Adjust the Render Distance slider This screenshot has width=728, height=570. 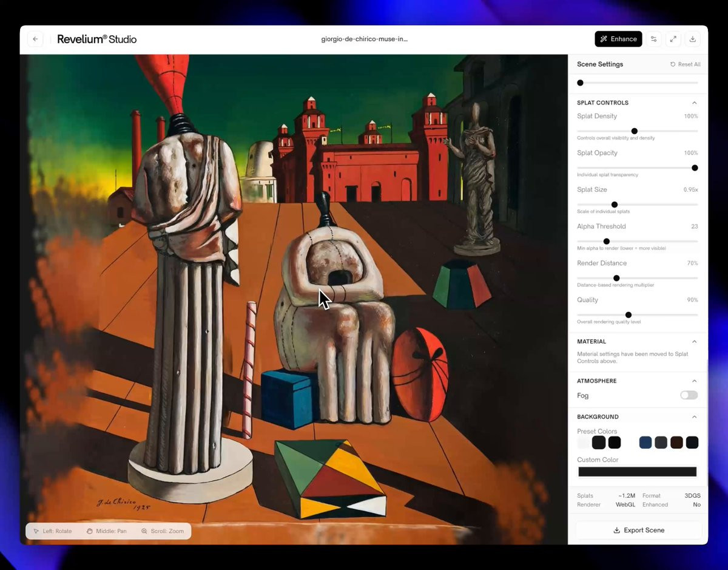tap(637, 278)
